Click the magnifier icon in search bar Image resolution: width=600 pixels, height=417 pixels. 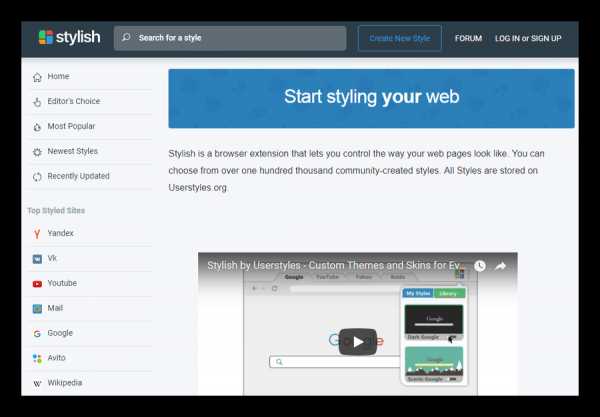[126, 37]
